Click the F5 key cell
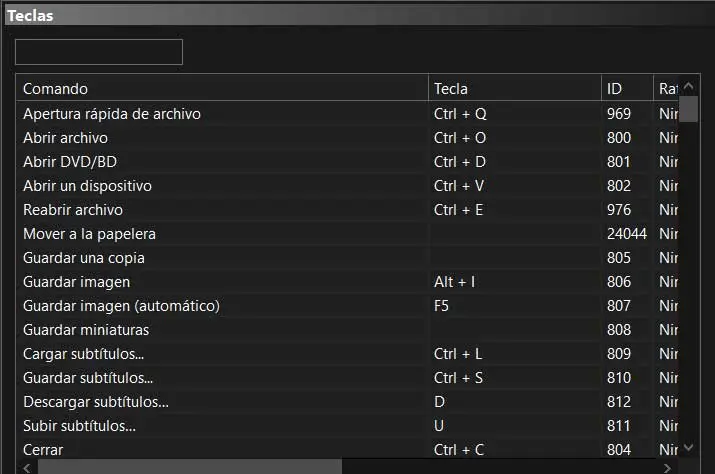The image size is (715, 474). [x=443, y=306]
